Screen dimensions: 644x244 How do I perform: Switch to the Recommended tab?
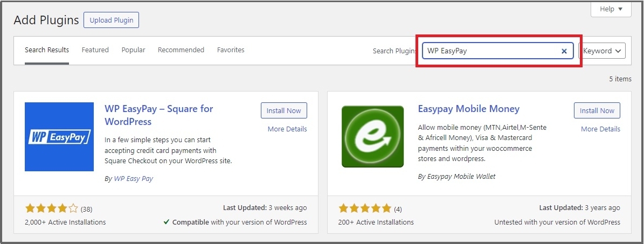tap(181, 50)
